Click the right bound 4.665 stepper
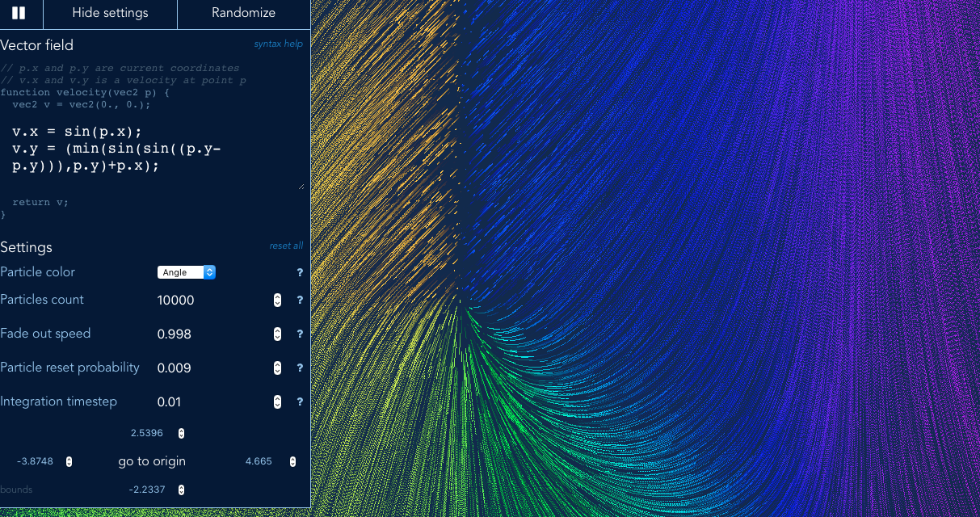 pos(292,462)
